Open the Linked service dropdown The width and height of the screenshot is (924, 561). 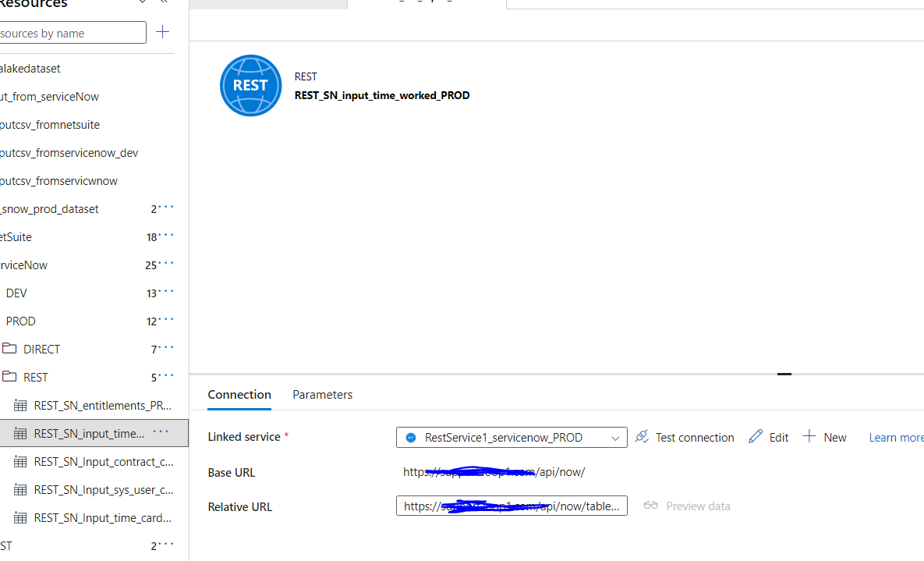[x=512, y=438]
